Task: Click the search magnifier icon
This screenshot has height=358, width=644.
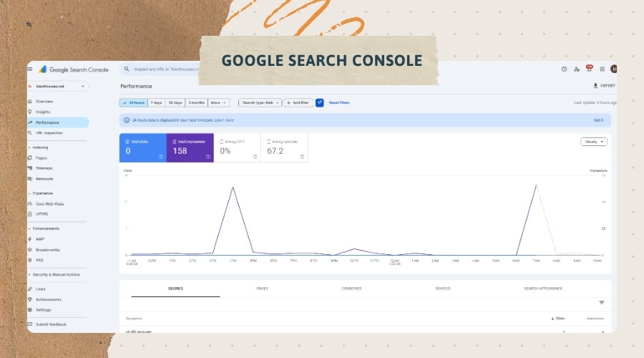Action: tap(127, 69)
